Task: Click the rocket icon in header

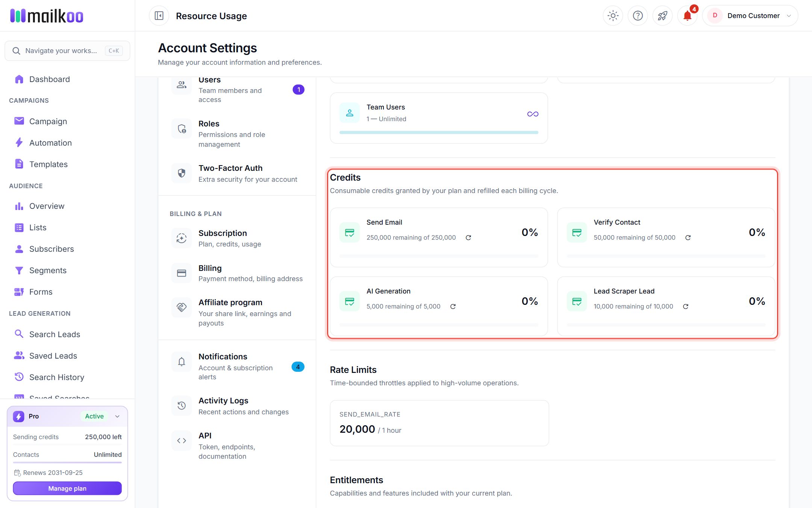Action: tap(662, 16)
